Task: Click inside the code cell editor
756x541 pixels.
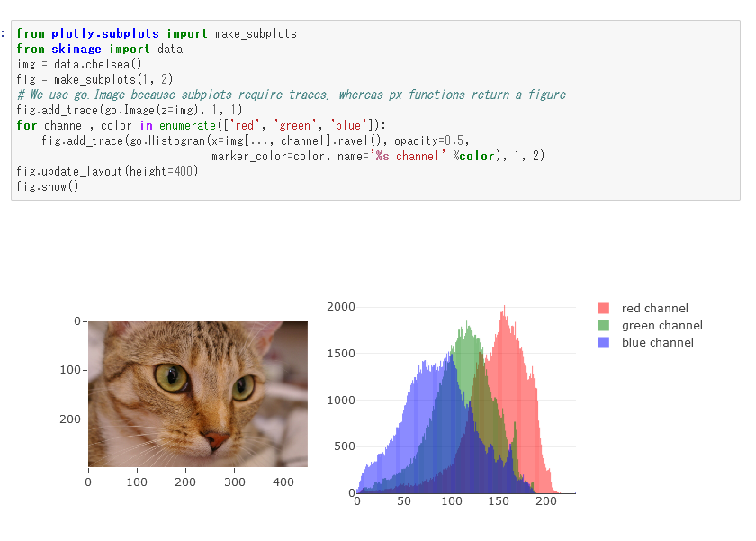Action: point(375,110)
